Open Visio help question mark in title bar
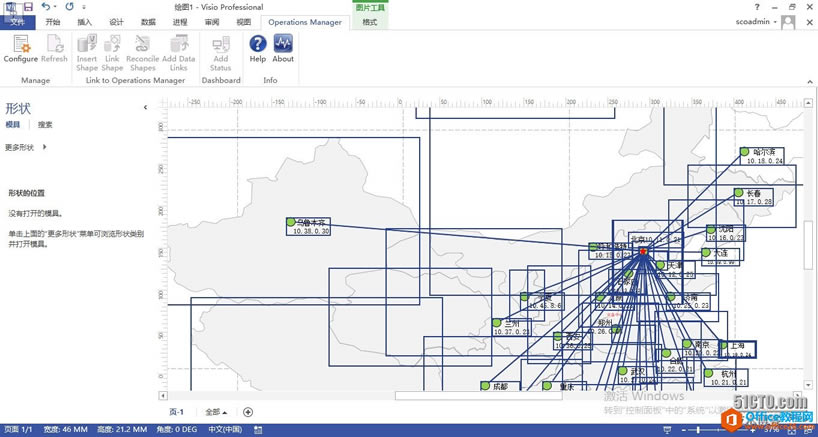Image resolution: width=818 pixels, height=437 pixels. pyautogui.click(x=757, y=7)
